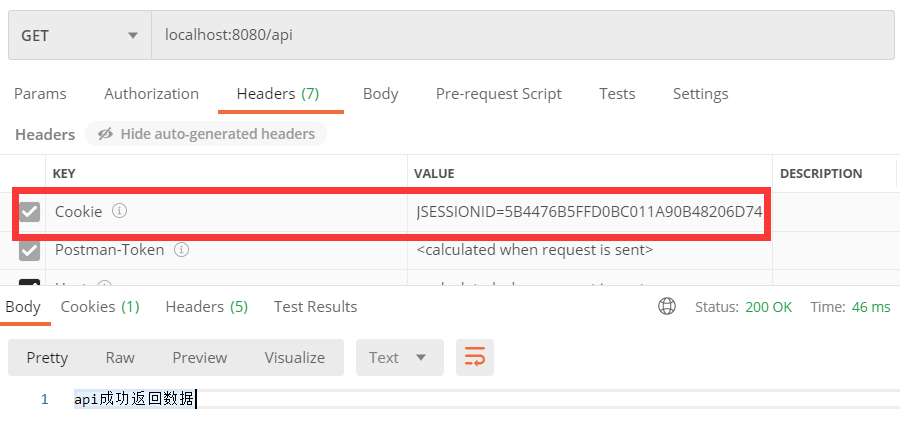The width and height of the screenshot is (900, 426).
Task: Click the localhost:8080/api URL field
Action: pyautogui.click(x=522, y=36)
